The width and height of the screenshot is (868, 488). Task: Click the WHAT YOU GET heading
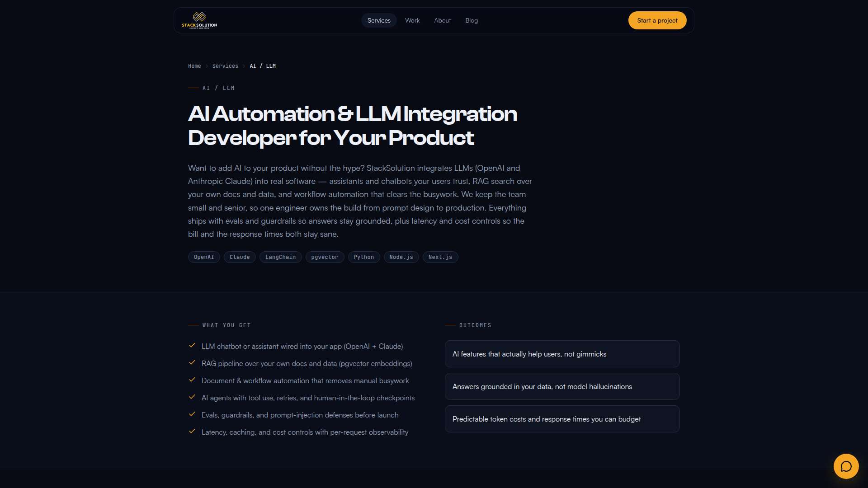click(226, 325)
